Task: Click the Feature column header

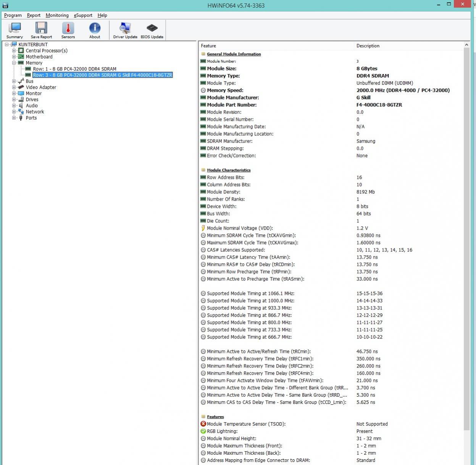Action: 276,45
